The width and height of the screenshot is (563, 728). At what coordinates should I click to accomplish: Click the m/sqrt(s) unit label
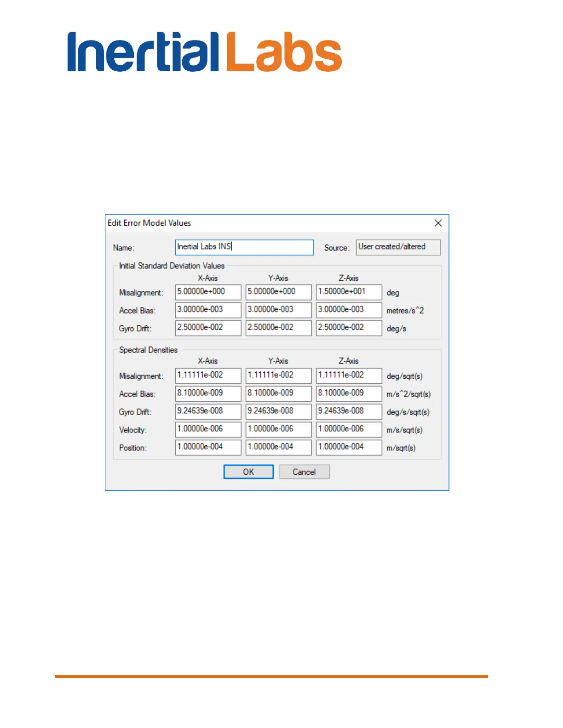pos(401,448)
